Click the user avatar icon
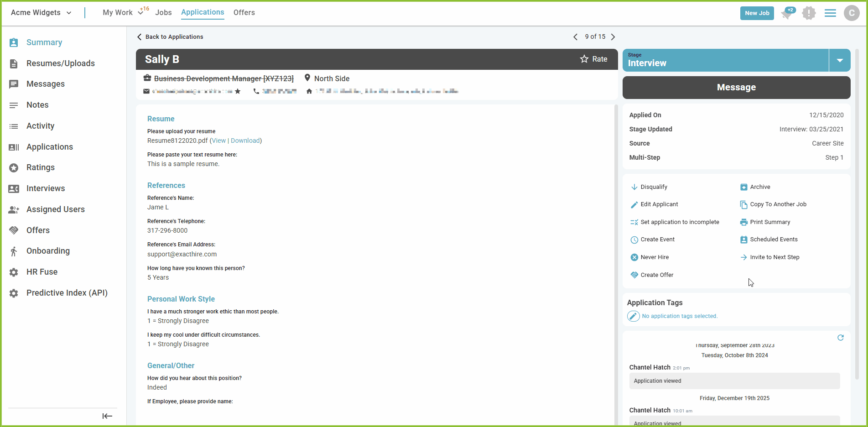 851,13
